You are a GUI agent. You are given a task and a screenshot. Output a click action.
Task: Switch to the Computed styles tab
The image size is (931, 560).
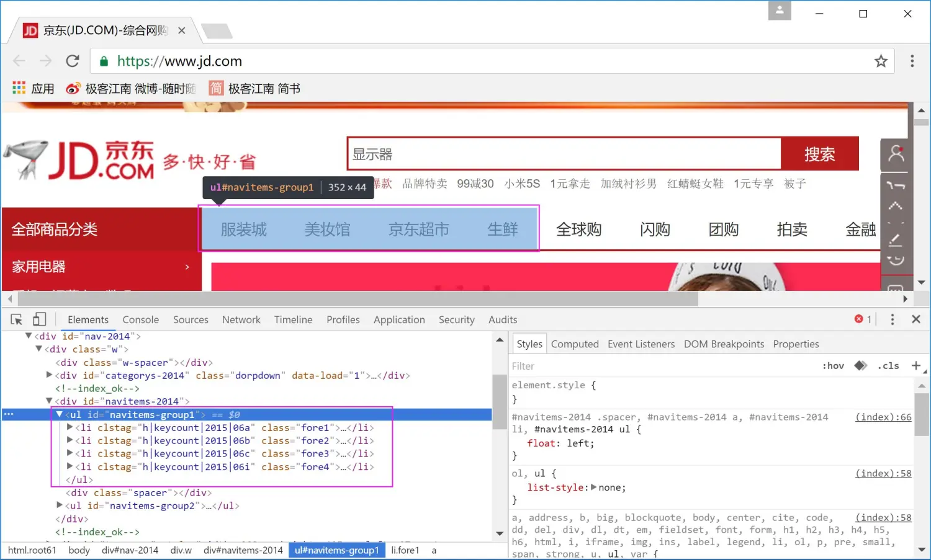pyautogui.click(x=575, y=344)
